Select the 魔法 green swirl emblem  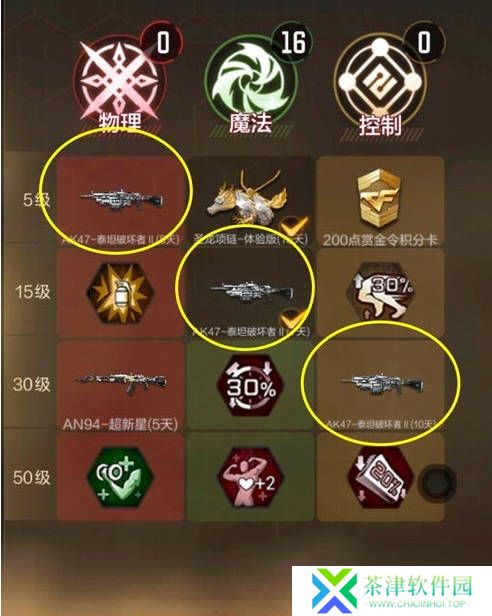click(250, 81)
